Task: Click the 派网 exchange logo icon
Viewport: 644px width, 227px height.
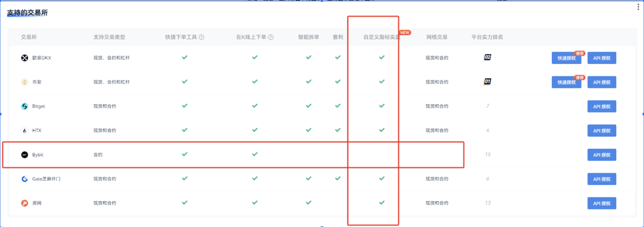Action: click(x=25, y=203)
